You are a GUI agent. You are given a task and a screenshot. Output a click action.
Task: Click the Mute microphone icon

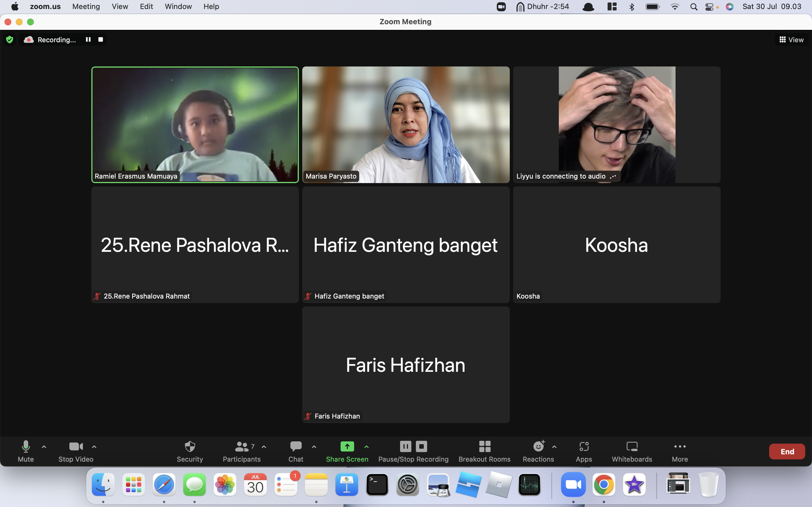pyautogui.click(x=25, y=446)
